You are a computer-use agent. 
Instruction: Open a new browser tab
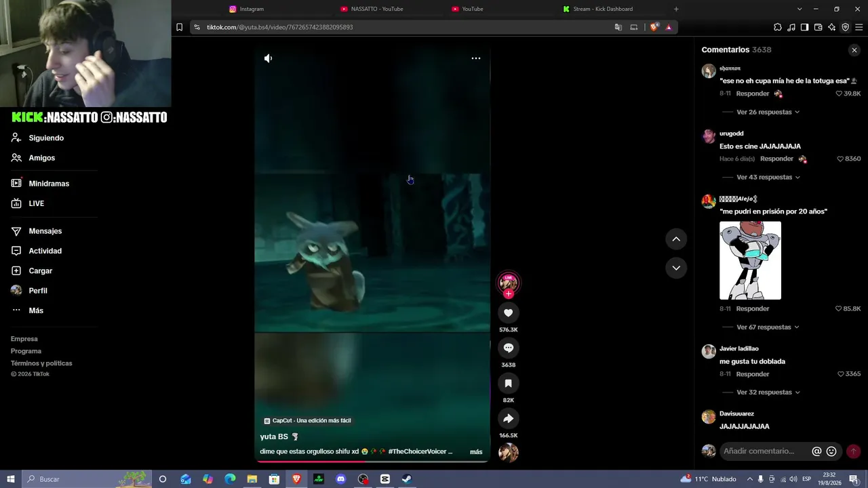tap(676, 9)
